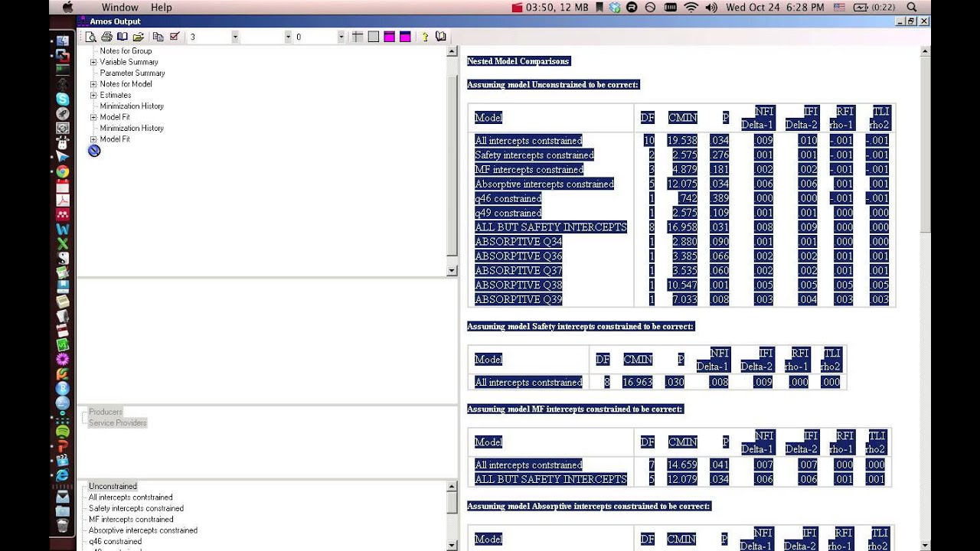
Task: Click the yellow up-arrow toolbar icon
Action: tap(425, 37)
